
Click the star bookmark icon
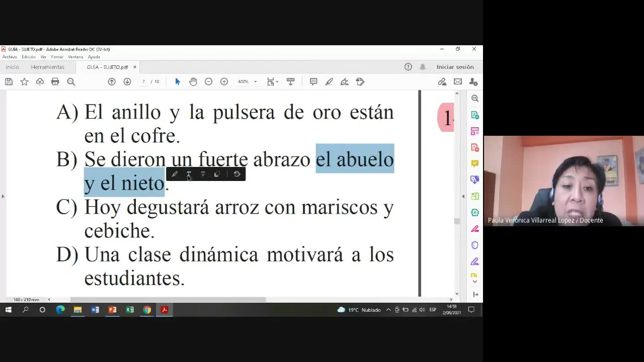[24, 81]
